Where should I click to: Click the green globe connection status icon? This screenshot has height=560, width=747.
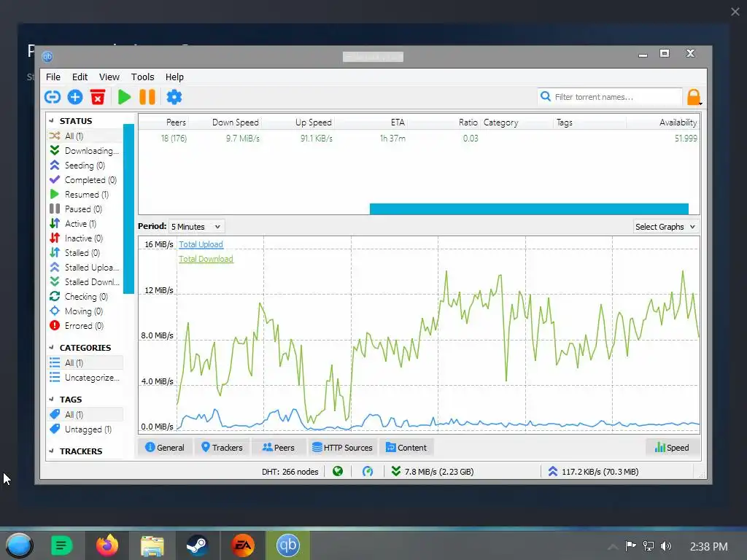[x=338, y=472]
